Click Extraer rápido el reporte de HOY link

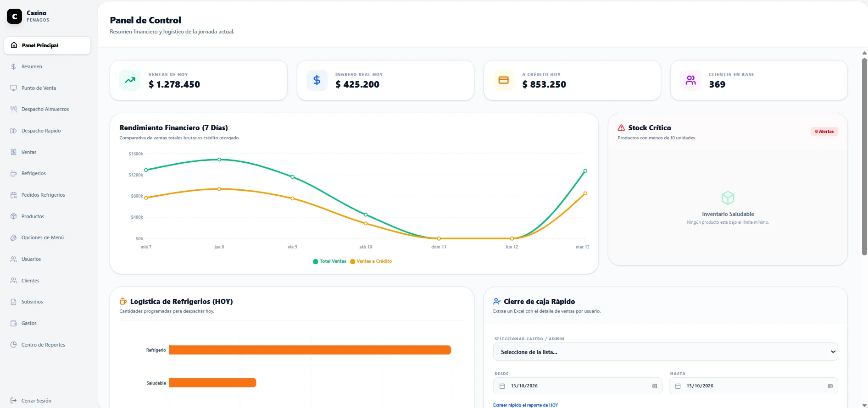(x=525, y=405)
